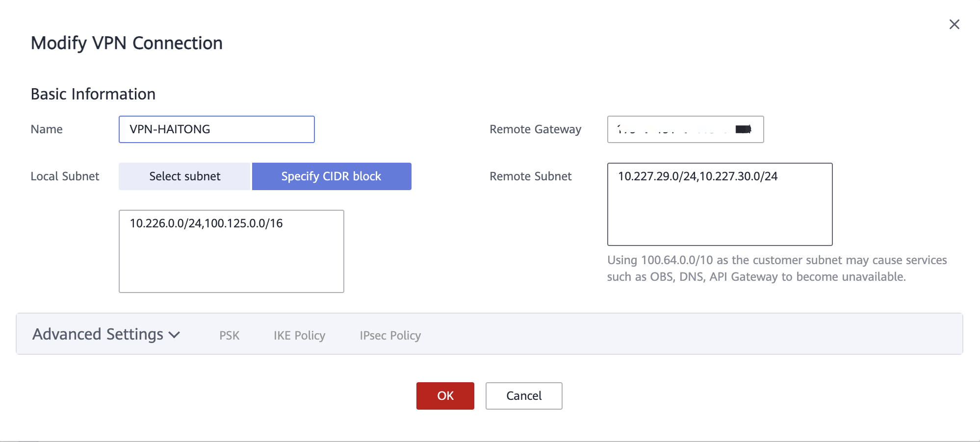Click the Advanced Settings heading text

(x=98, y=334)
